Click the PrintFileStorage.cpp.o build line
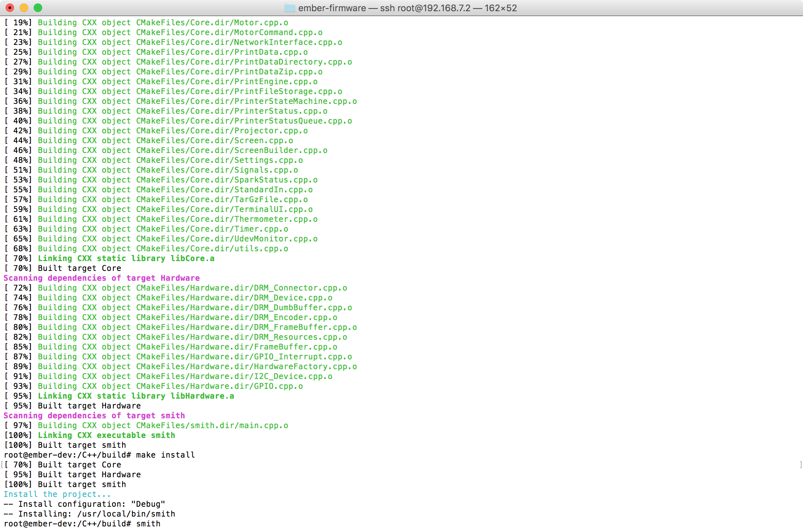Screen dimensions: 803x532 pyautogui.click(x=173, y=91)
